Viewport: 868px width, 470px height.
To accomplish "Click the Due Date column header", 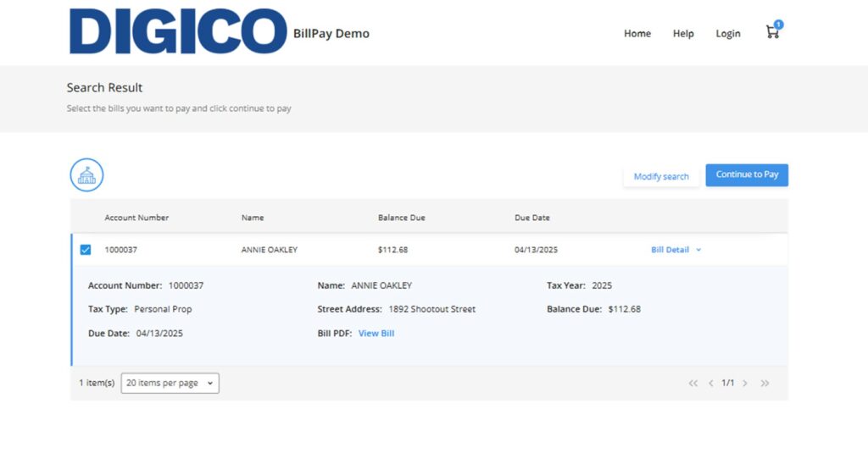I will point(532,218).
